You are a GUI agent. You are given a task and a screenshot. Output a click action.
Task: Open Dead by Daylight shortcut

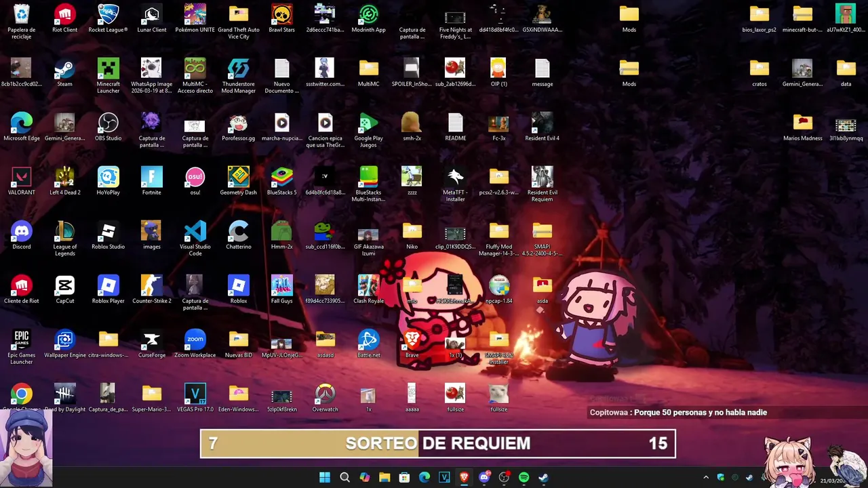click(64, 398)
